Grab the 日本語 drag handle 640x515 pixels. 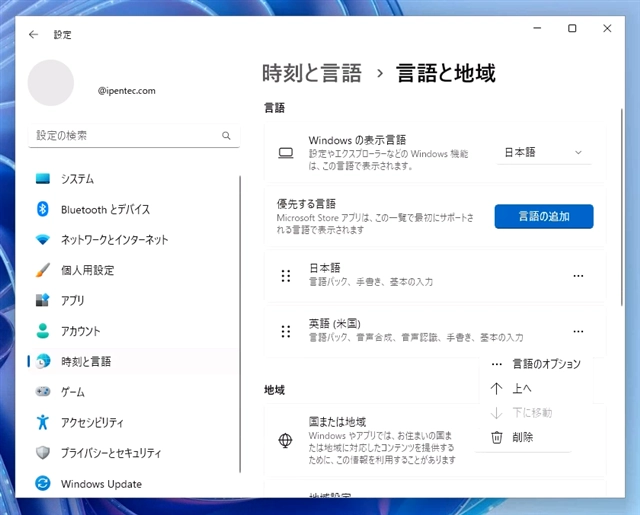pyautogui.click(x=286, y=276)
